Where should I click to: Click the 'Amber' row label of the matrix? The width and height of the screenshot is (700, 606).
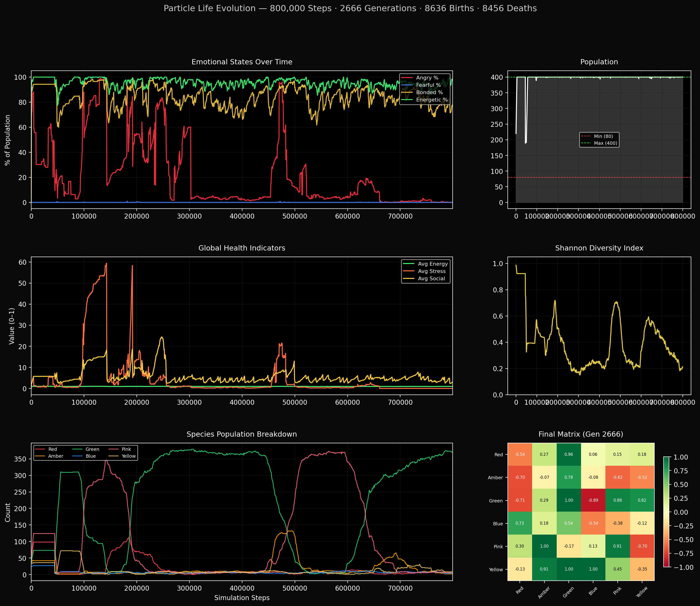(x=495, y=478)
